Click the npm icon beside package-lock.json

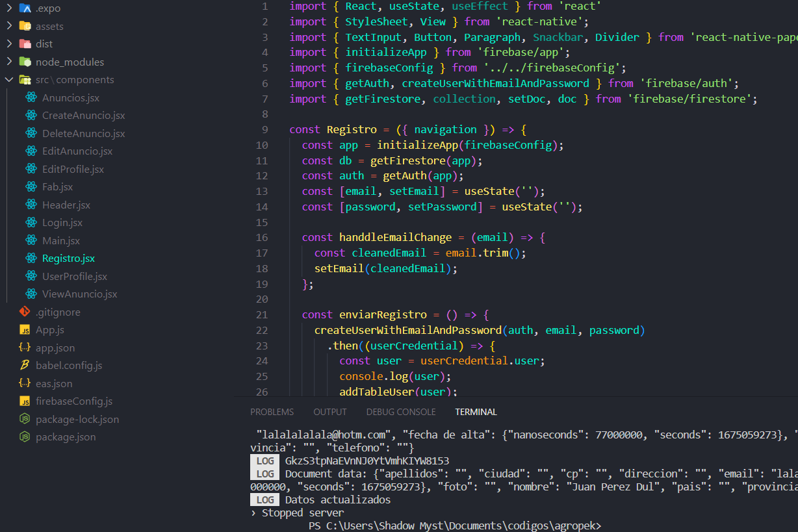pos(25,419)
